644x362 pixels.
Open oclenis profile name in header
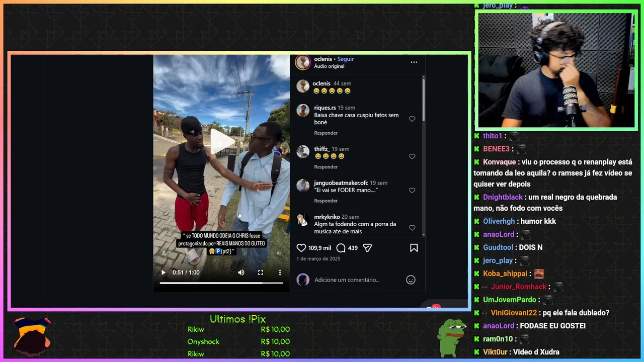pyautogui.click(x=323, y=59)
